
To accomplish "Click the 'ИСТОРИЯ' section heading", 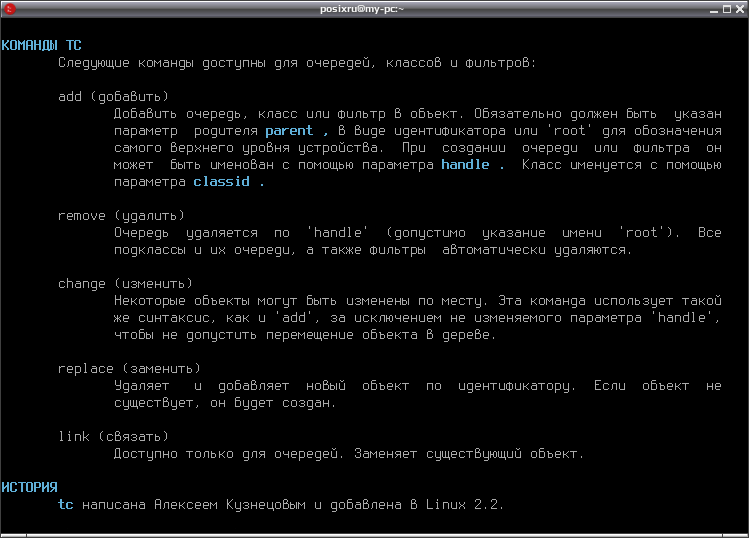I will (x=29, y=487).
